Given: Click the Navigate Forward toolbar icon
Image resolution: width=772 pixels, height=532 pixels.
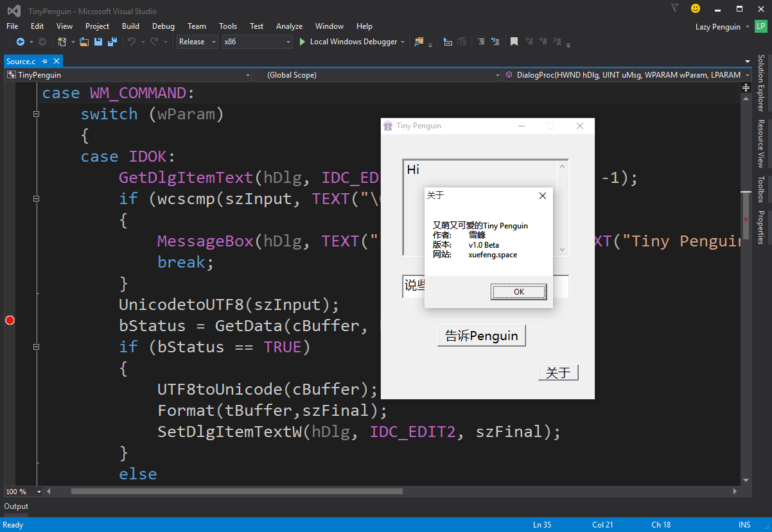Looking at the screenshot, I should [x=42, y=42].
